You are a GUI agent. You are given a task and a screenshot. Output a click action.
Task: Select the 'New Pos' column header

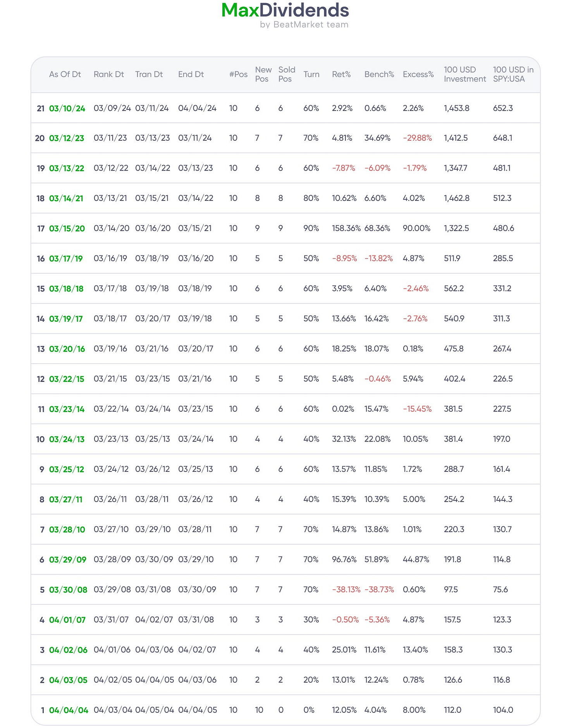tap(263, 74)
